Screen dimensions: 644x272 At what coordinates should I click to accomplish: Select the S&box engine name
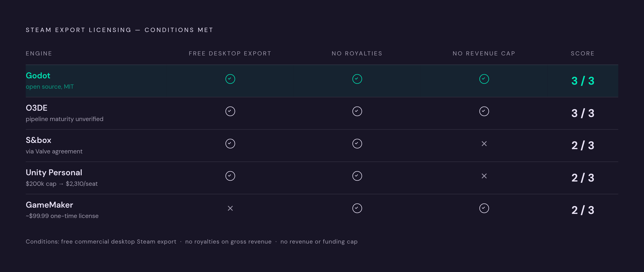pos(38,140)
